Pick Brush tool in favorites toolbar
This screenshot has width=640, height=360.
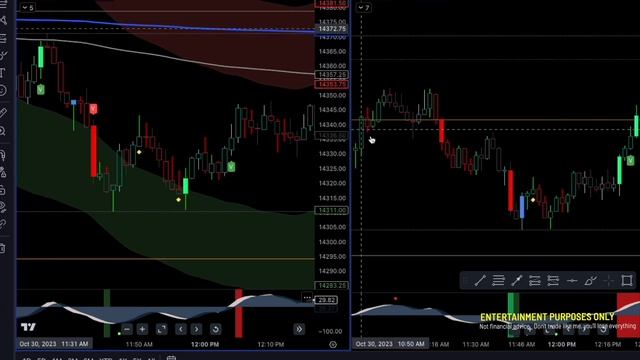(x=590, y=280)
